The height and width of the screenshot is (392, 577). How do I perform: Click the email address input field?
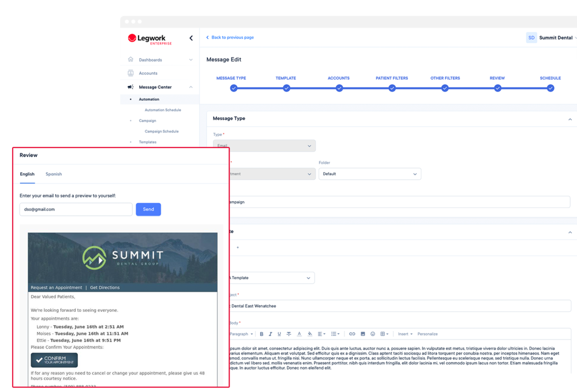[76, 209]
